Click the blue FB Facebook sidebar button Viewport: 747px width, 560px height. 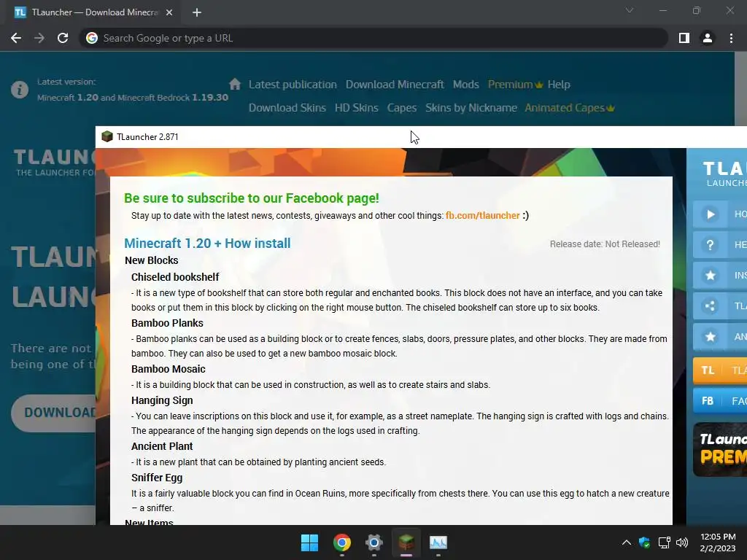pos(719,401)
